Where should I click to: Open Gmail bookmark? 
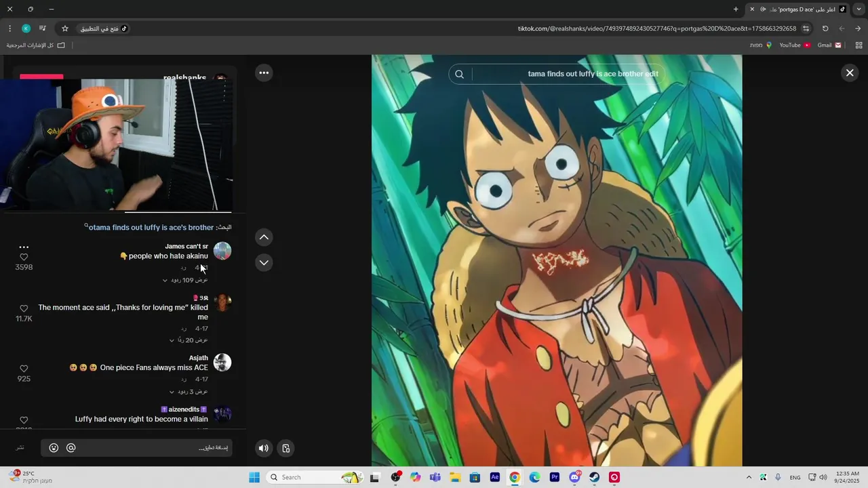(829, 45)
